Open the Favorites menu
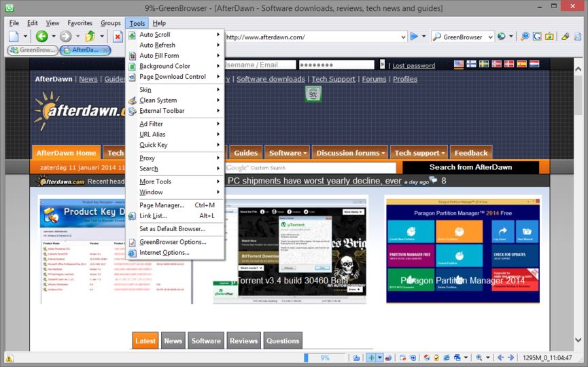 (80, 23)
